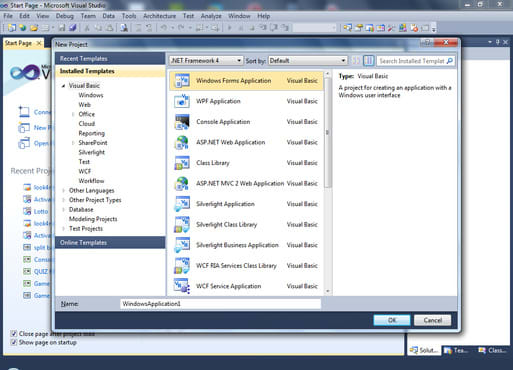
Task: Open the Debug menu
Action: click(x=64, y=16)
